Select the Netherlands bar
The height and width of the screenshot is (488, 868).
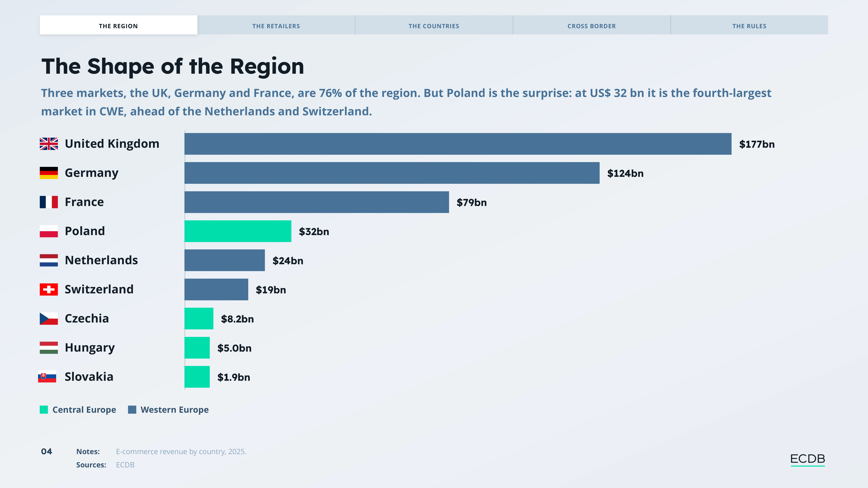pos(225,260)
